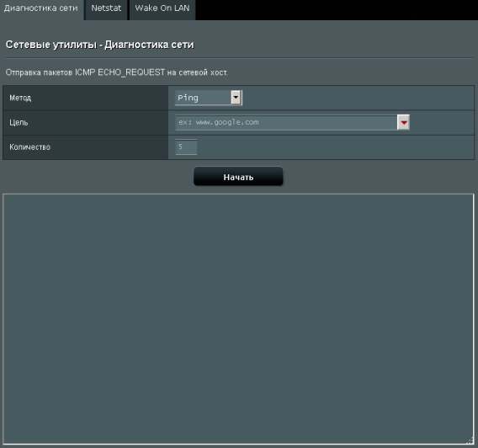Focus the Цель input field
Viewport: 478px width, 448px height.
(286, 123)
